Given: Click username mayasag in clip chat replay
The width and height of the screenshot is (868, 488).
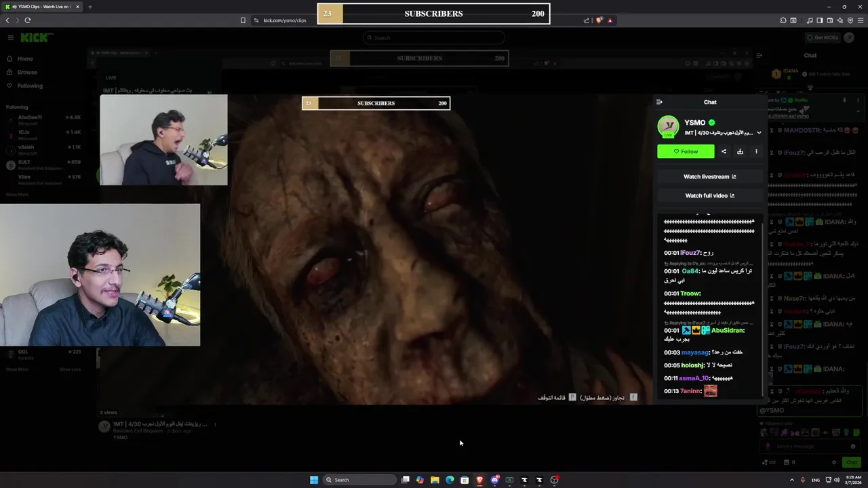Looking at the screenshot, I should [695, 352].
